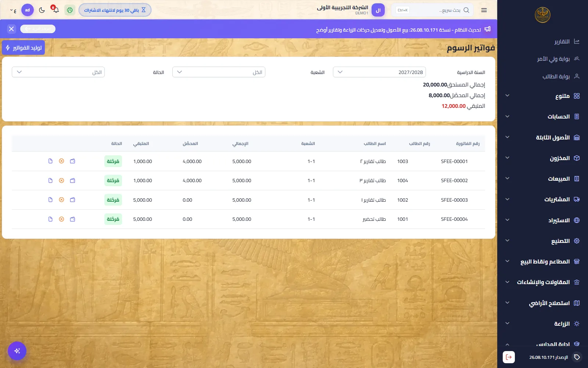Open the document icon for SFEE-00004
This screenshot has height=368, width=588.
(x=50, y=219)
